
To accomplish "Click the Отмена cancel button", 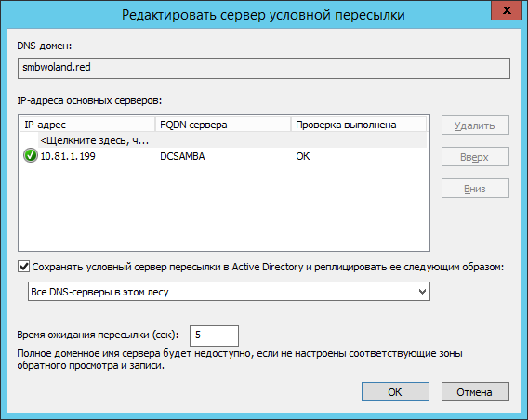I will pos(475,392).
